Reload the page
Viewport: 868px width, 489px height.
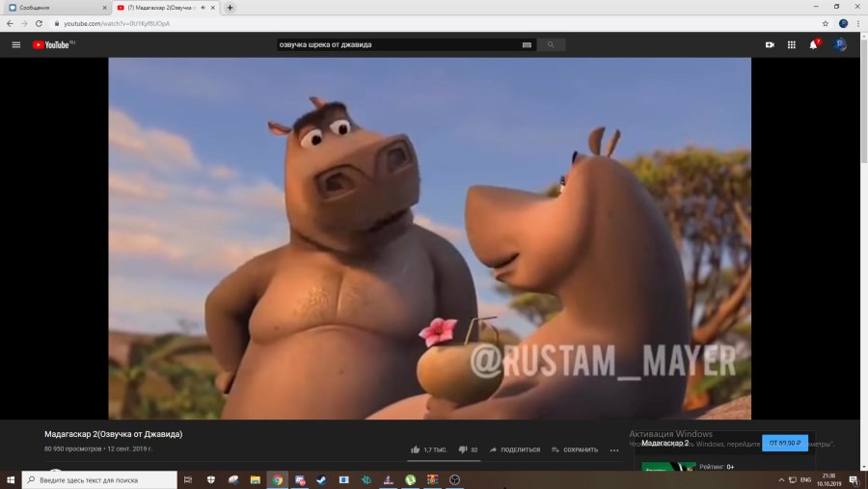[39, 23]
